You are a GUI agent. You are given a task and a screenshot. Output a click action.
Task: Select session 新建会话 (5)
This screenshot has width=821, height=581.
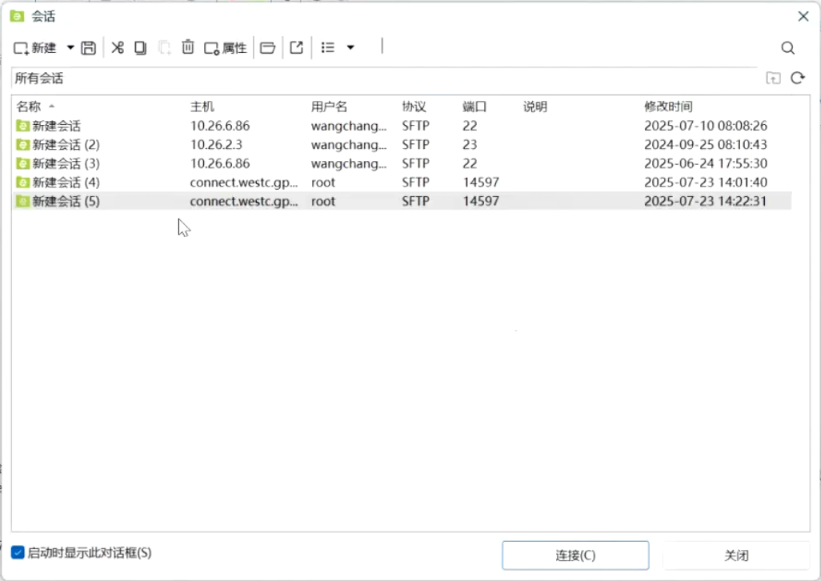[x=402, y=201]
